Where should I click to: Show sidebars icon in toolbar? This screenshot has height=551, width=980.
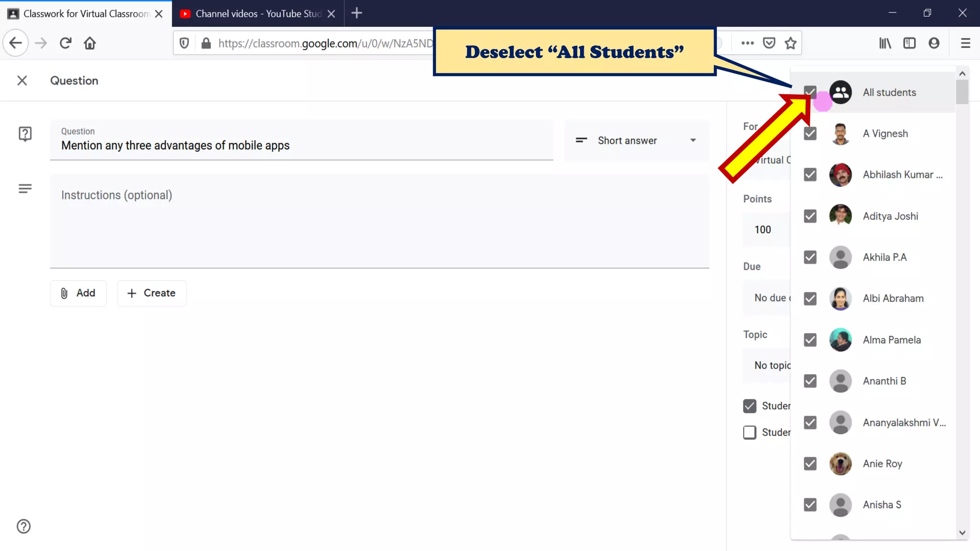point(909,43)
